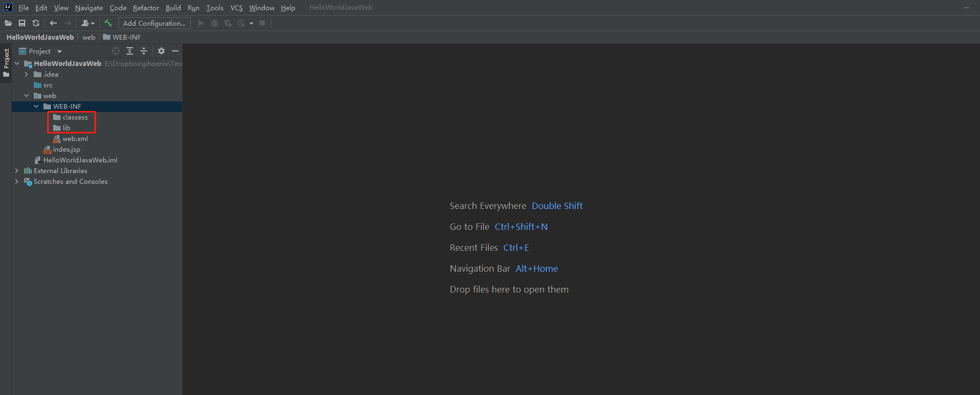This screenshot has height=395, width=980.
Task: Click the Save All floppy icon
Action: 22,23
